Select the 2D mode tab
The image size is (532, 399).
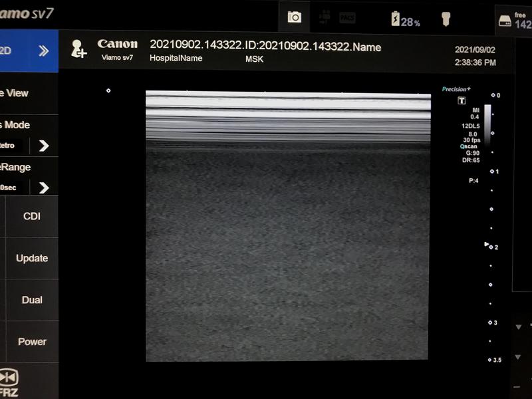tap(8, 51)
